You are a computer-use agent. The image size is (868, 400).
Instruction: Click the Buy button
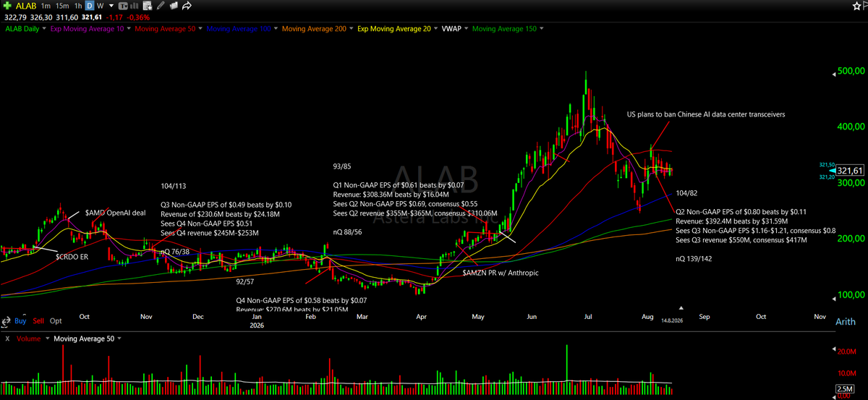(x=20, y=320)
